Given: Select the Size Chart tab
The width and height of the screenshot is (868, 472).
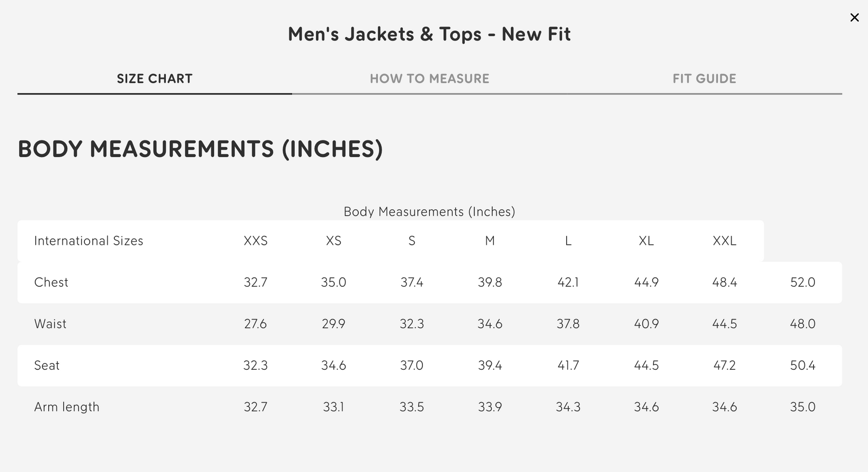Looking at the screenshot, I should point(154,79).
